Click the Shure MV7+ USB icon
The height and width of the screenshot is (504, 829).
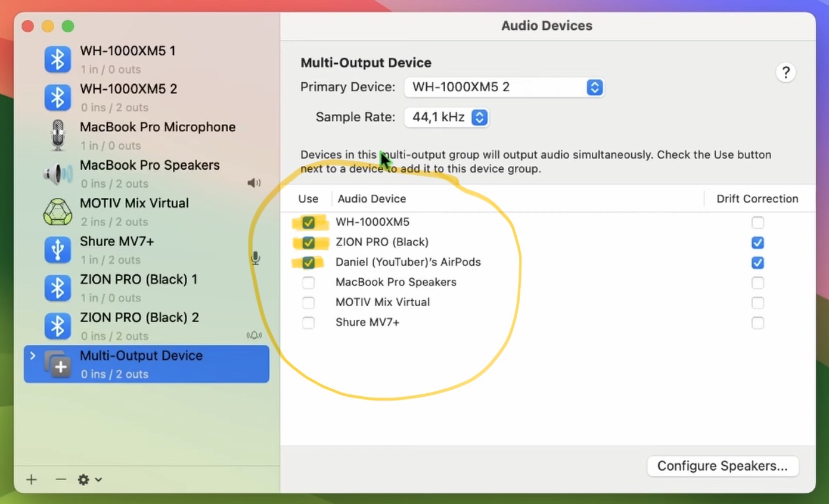coord(57,250)
